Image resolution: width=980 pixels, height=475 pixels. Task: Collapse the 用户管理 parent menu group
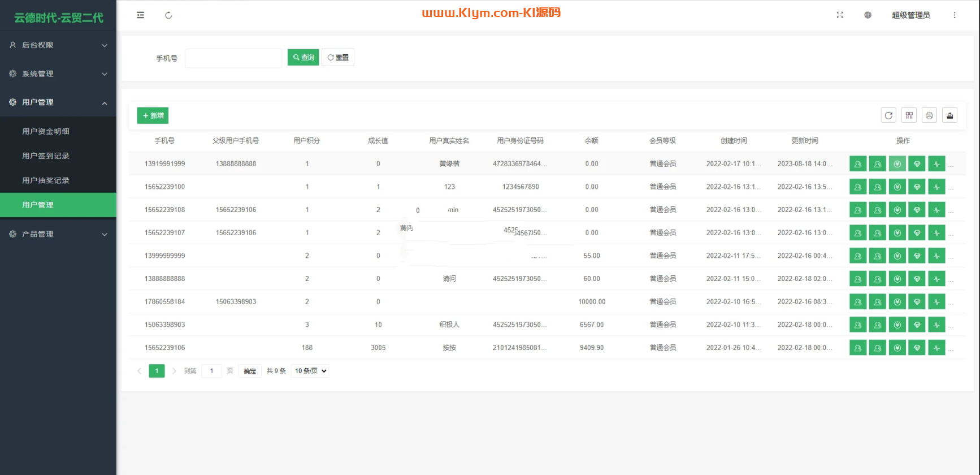[58, 102]
